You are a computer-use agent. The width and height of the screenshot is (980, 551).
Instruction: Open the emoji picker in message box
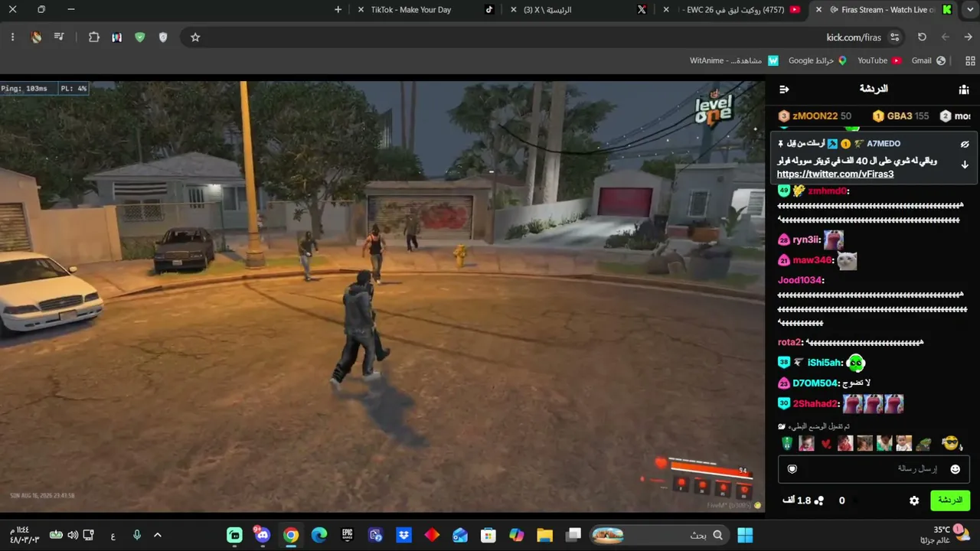click(955, 469)
